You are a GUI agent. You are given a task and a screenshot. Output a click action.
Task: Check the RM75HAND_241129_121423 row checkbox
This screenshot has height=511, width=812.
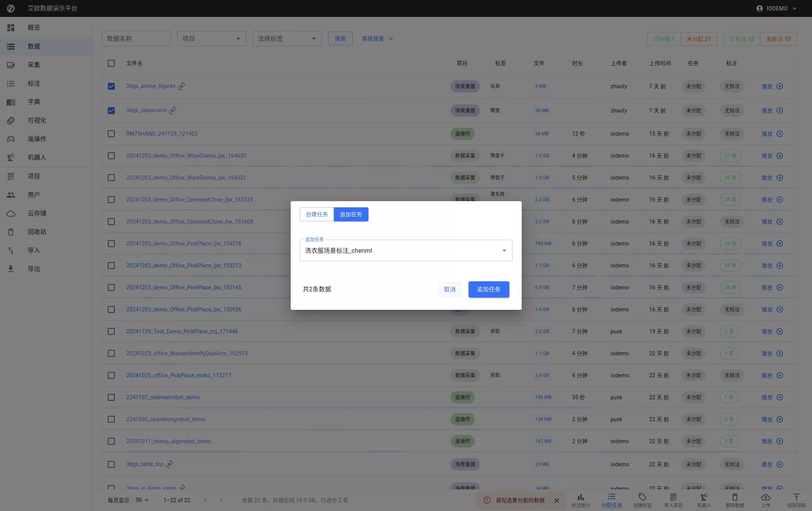pyautogui.click(x=111, y=134)
